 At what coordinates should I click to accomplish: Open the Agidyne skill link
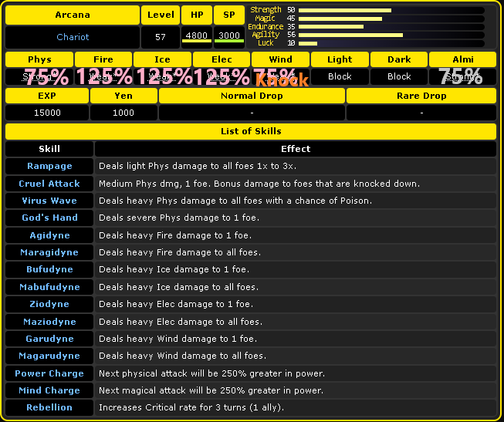tap(49, 235)
